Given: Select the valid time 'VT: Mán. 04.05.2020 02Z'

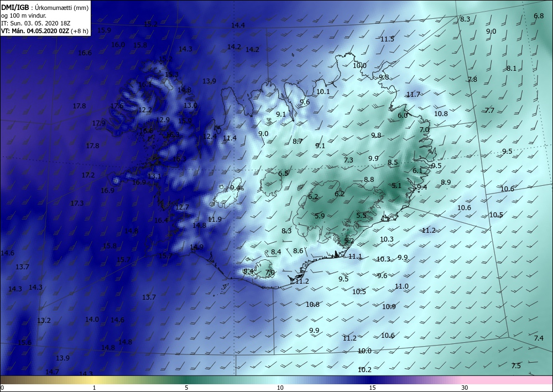Looking at the screenshot, I should pyautogui.click(x=35, y=31).
